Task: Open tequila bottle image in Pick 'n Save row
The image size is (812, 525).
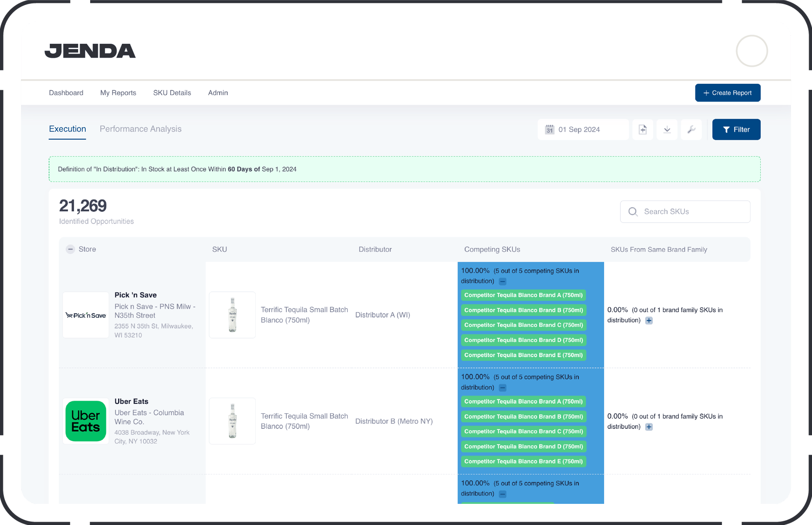Action: [232, 315]
